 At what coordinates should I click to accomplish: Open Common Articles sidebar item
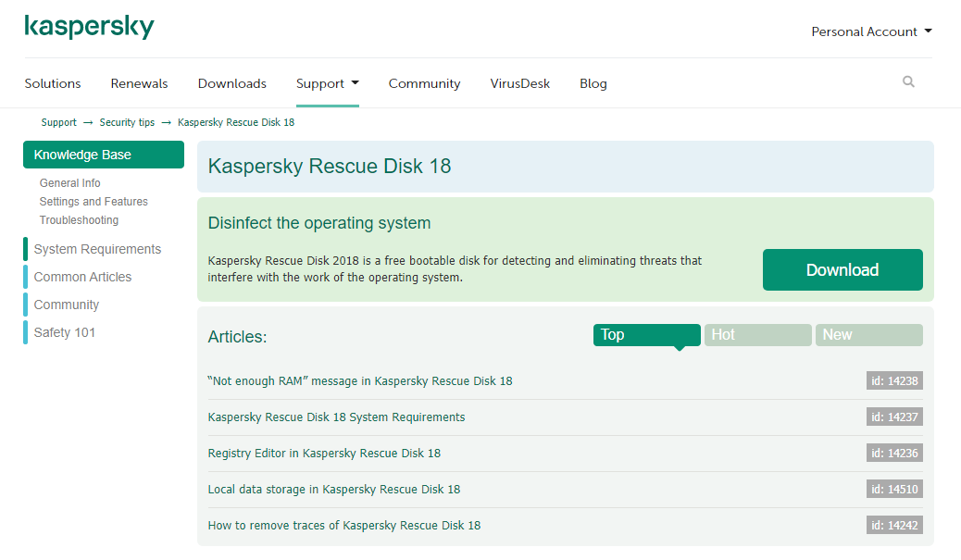[x=82, y=277]
